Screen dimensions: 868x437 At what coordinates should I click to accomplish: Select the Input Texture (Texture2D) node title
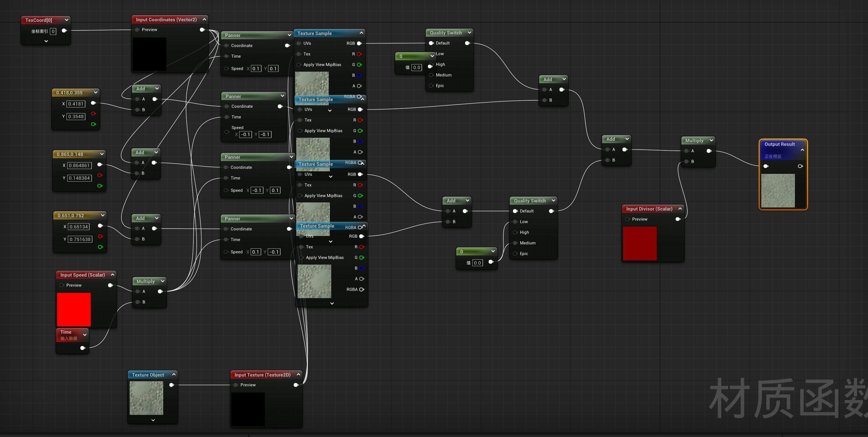[x=262, y=375]
